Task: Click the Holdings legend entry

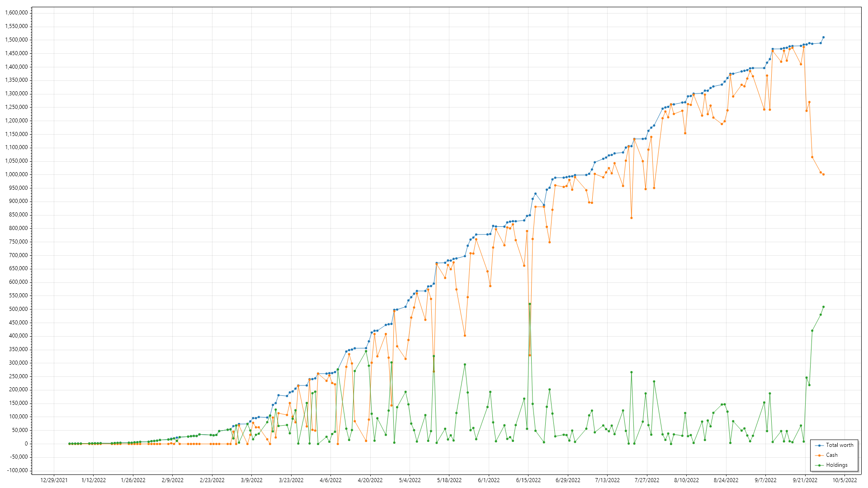Action: point(831,465)
